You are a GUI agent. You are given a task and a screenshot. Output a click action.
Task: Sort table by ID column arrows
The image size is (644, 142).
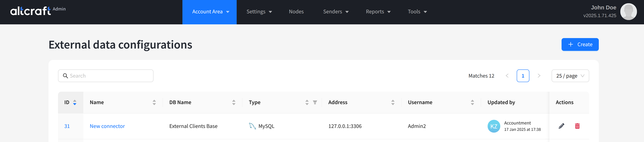[74, 102]
